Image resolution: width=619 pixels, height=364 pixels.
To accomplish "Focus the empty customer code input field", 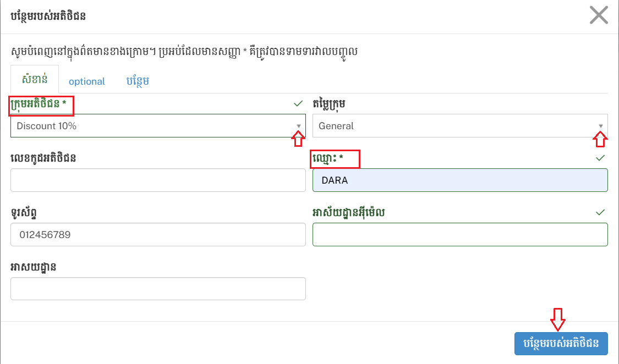I will click(x=158, y=180).
